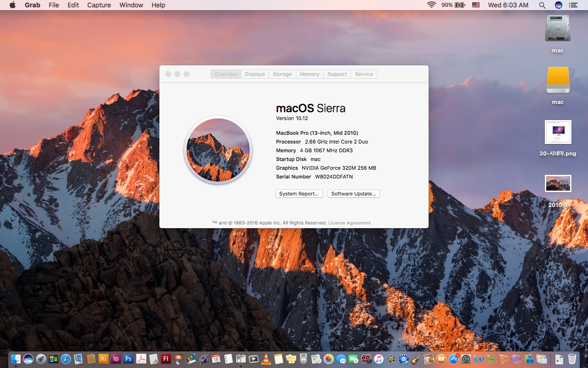Open Adobe Illustrator from the dock
The width and height of the screenshot is (588, 368).
(103, 359)
